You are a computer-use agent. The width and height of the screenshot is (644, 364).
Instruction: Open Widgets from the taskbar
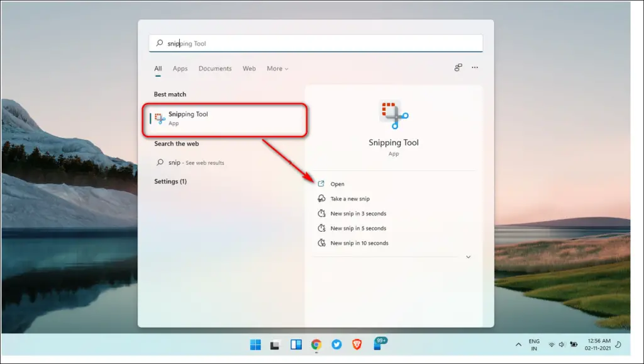296,344
